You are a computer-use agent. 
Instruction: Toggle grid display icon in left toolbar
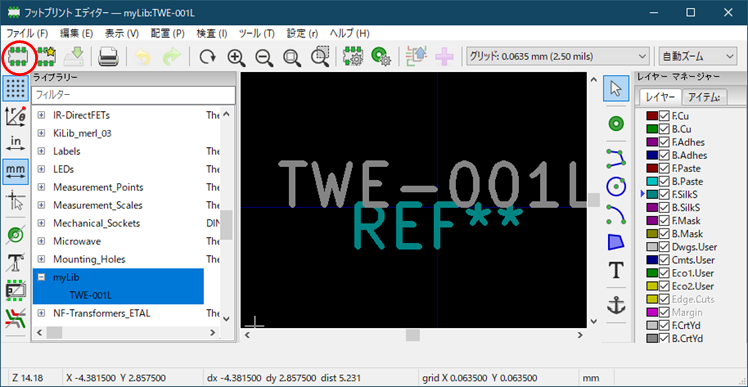(16, 88)
